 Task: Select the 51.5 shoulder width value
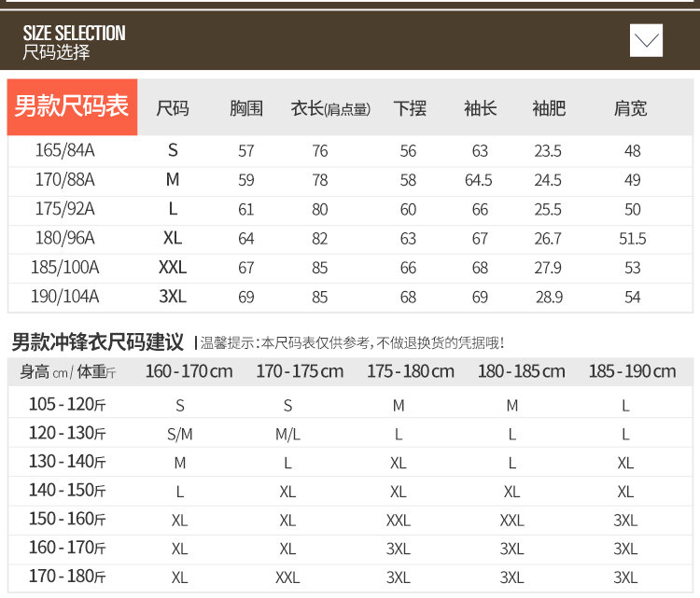tap(633, 239)
